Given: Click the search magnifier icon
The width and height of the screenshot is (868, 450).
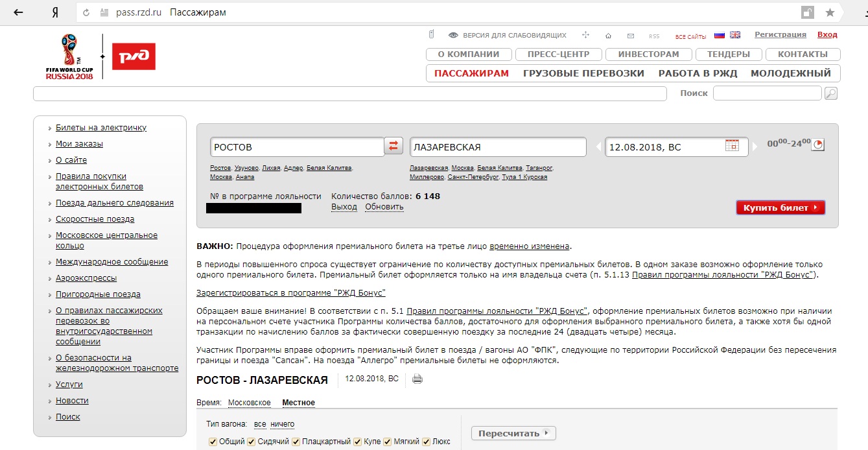Looking at the screenshot, I should click(830, 93).
